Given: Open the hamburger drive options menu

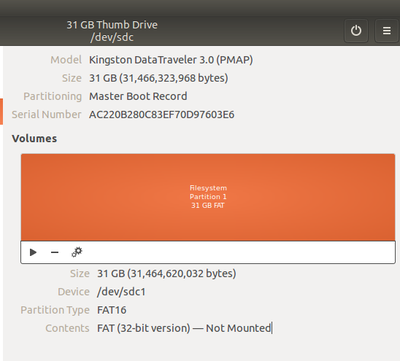Looking at the screenshot, I should click(x=387, y=31).
